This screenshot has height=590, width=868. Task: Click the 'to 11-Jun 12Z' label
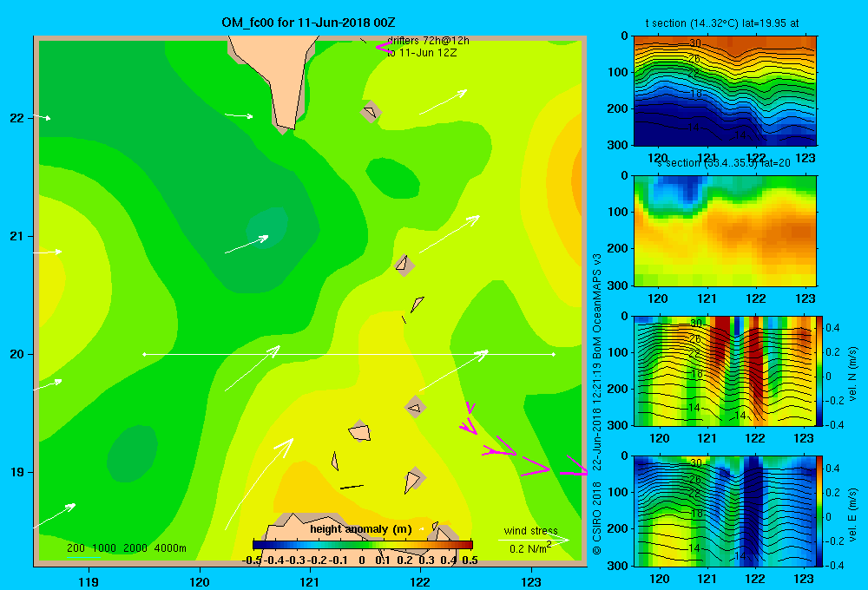tap(422, 53)
